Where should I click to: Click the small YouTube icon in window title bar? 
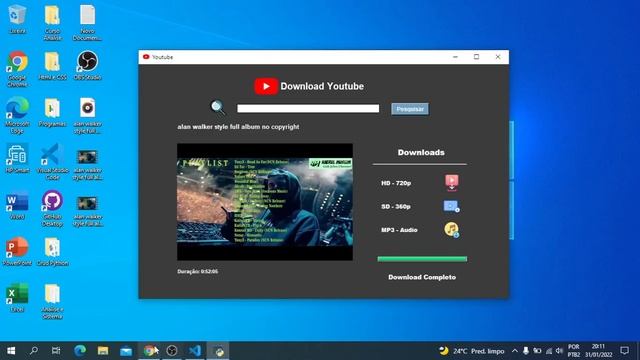[146, 57]
